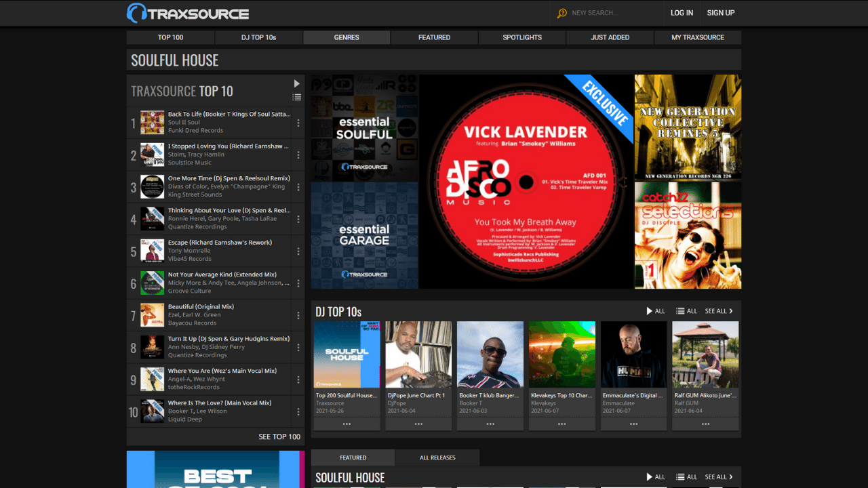
Task: Open the Just Added navigation item
Action: click(610, 37)
